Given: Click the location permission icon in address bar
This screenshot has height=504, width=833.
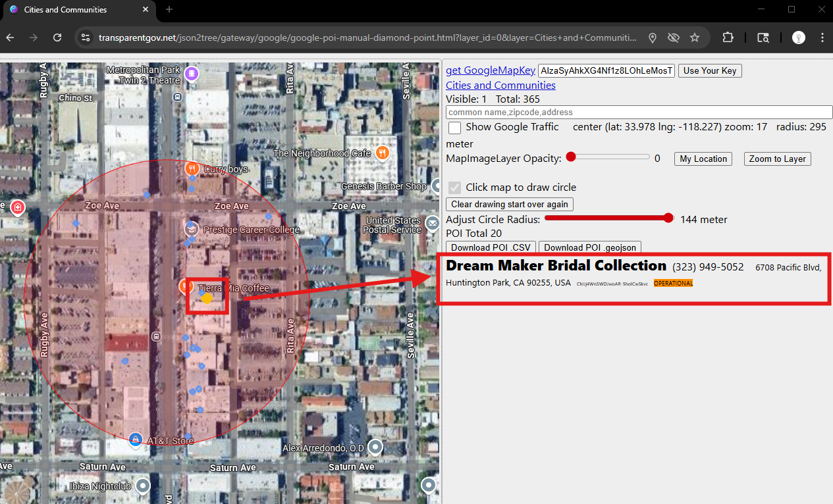Looking at the screenshot, I should 653,38.
